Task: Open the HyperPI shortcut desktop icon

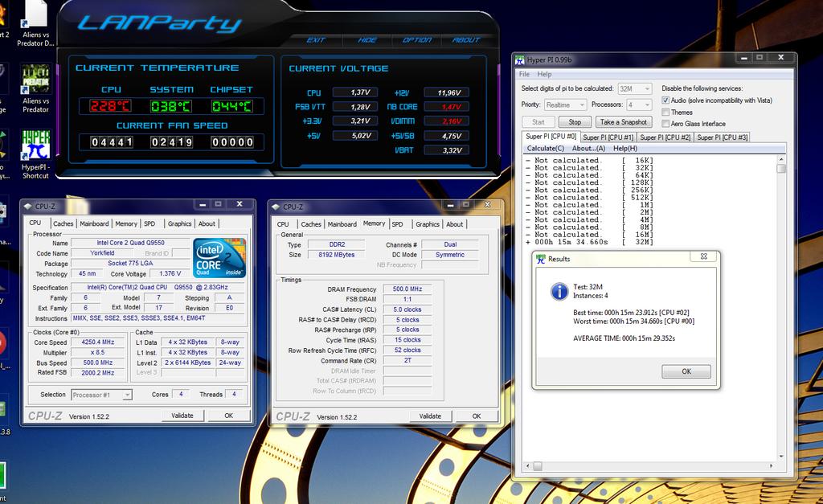Action: 35,154
